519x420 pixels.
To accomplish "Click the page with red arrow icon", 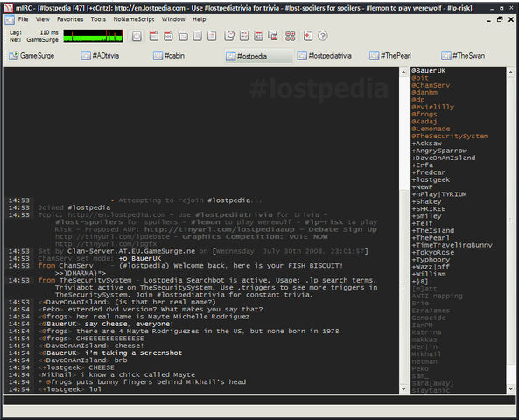I will point(308,36).
